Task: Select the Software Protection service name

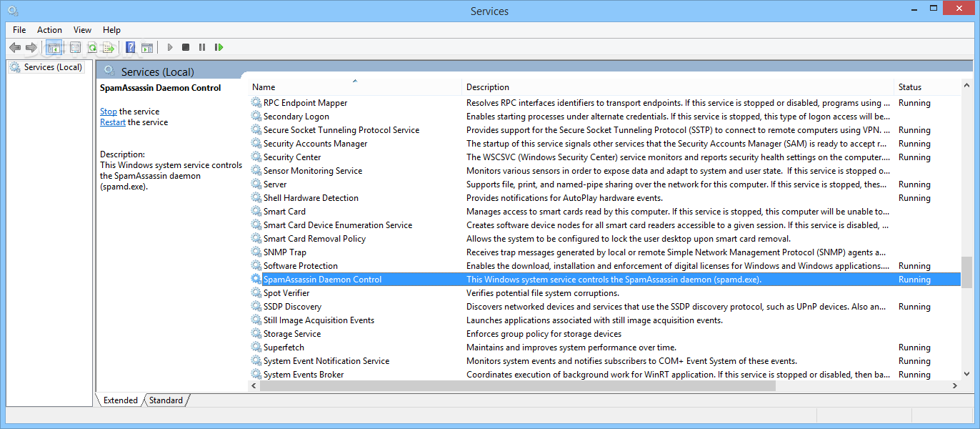Action: coord(301,266)
